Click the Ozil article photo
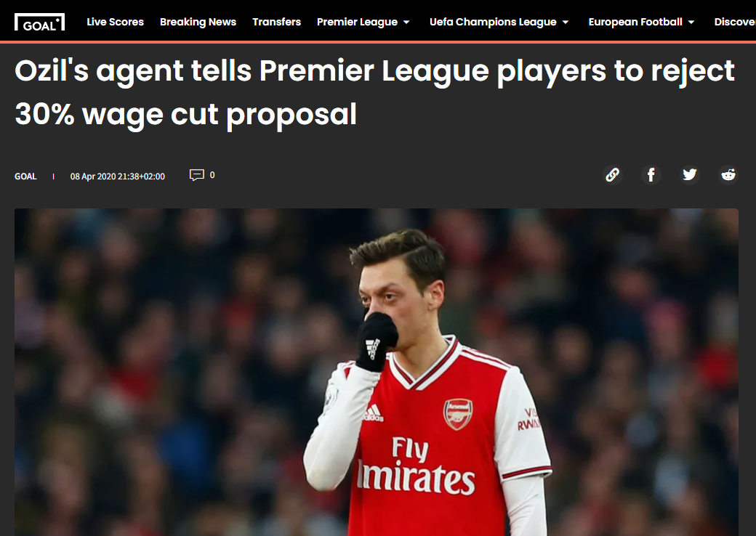Image resolution: width=756 pixels, height=536 pixels. [376, 372]
